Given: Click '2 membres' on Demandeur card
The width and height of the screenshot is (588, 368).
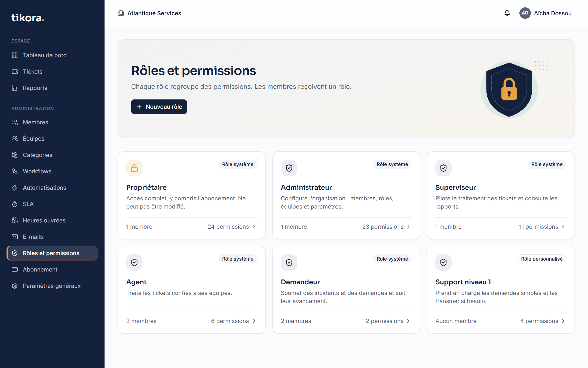Looking at the screenshot, I should pos(296,321).
